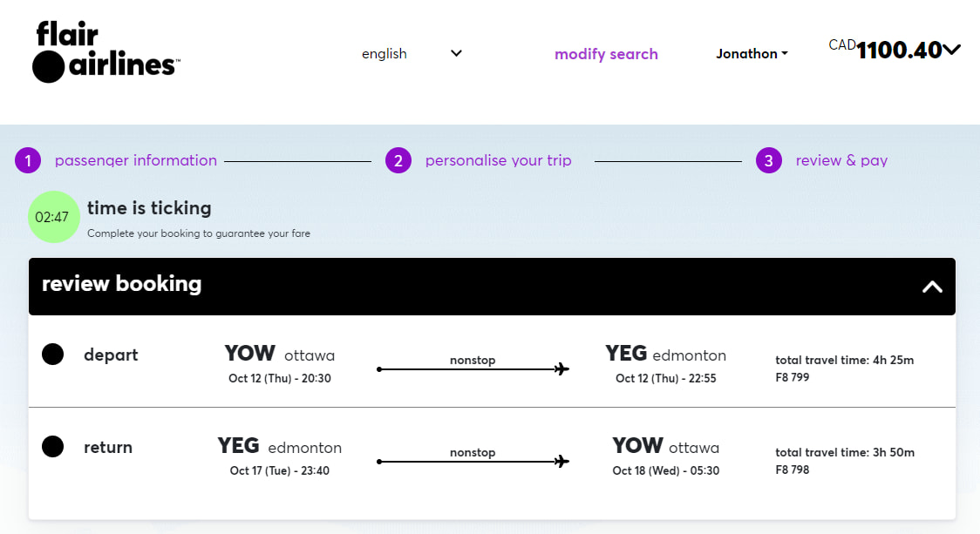Image resolution: width=980 pixels, height=534 pixels.
Task: Switch to the passenger information step
Action: pos(136,160)
